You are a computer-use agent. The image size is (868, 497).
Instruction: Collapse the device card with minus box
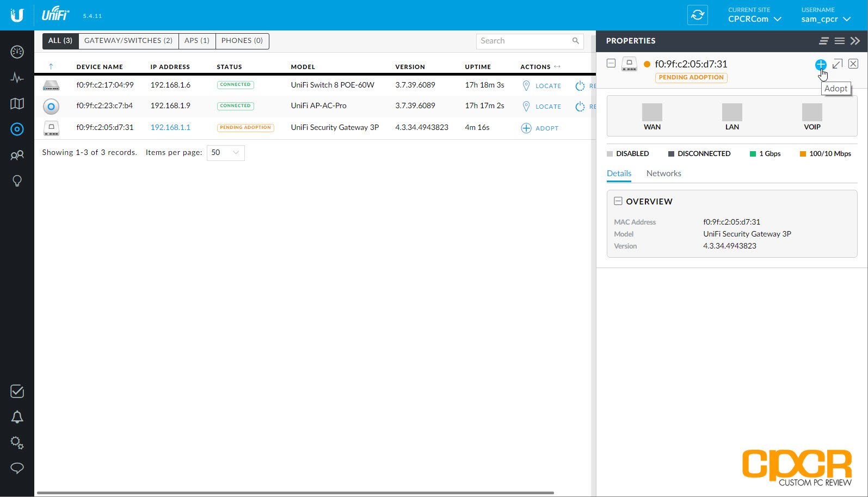coord(611,64)
